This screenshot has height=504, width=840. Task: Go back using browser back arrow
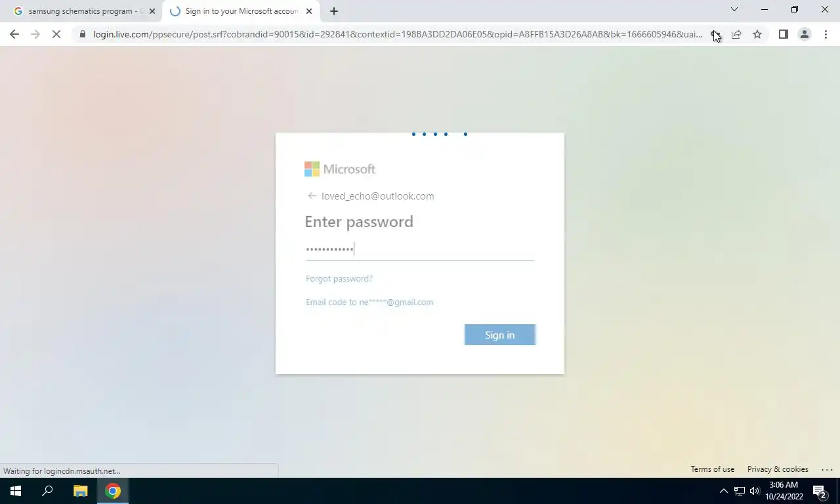tap(14, 34)
